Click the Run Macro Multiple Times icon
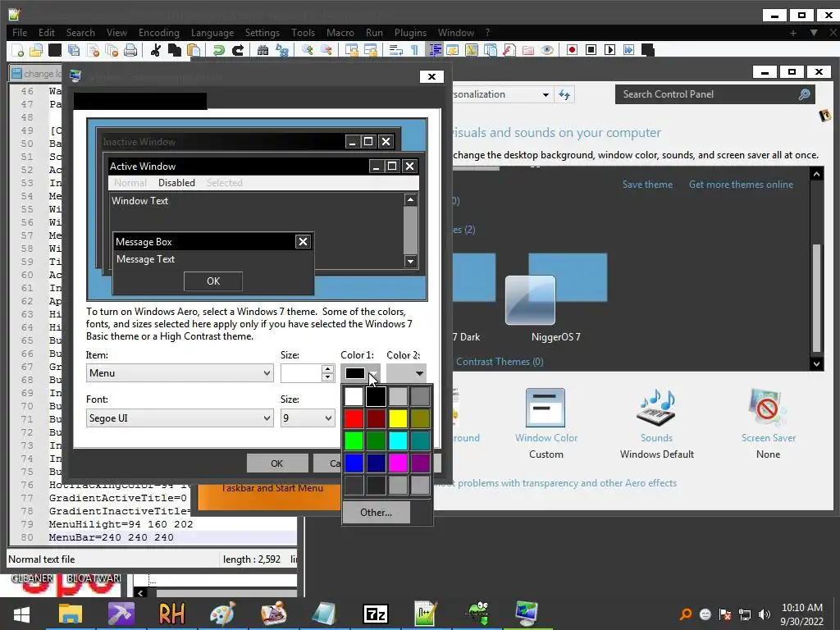The width and height of the screenshot is (840, 630). (x=628, y=50)
